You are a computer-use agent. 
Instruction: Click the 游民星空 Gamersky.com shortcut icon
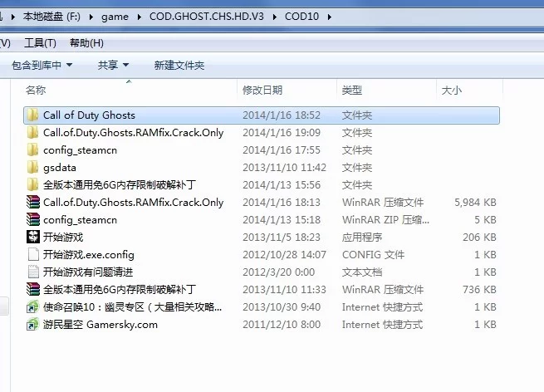pos(33,325)
